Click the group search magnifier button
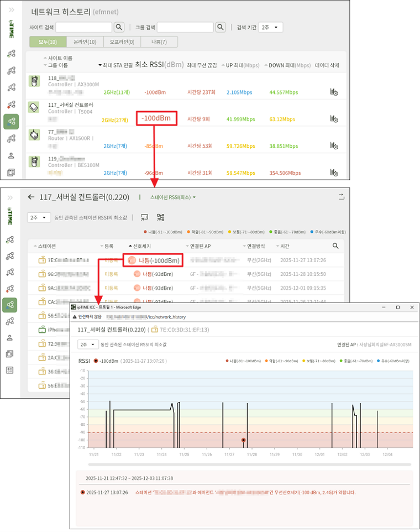The image size is (420, 532). [x=221, y=27]
